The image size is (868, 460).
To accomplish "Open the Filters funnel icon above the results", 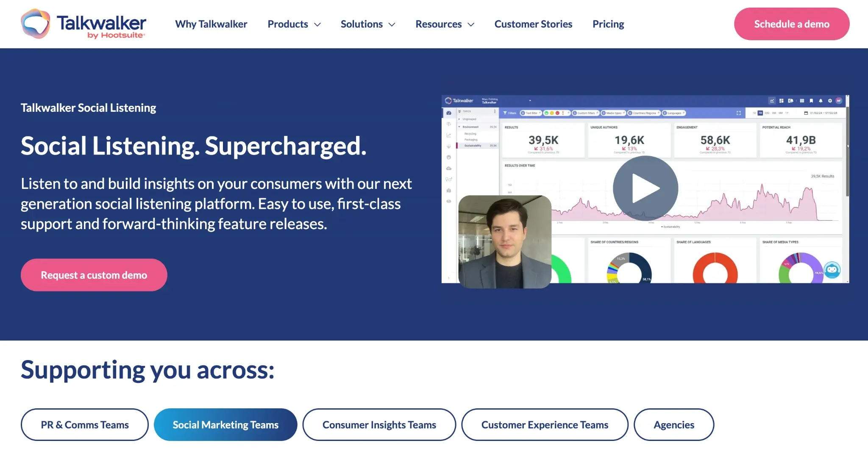I will tap(505, 113).
